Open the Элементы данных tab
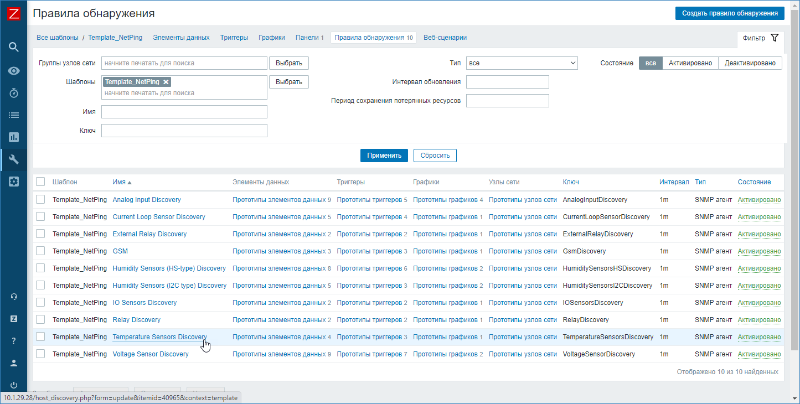 tap(181, 38)
